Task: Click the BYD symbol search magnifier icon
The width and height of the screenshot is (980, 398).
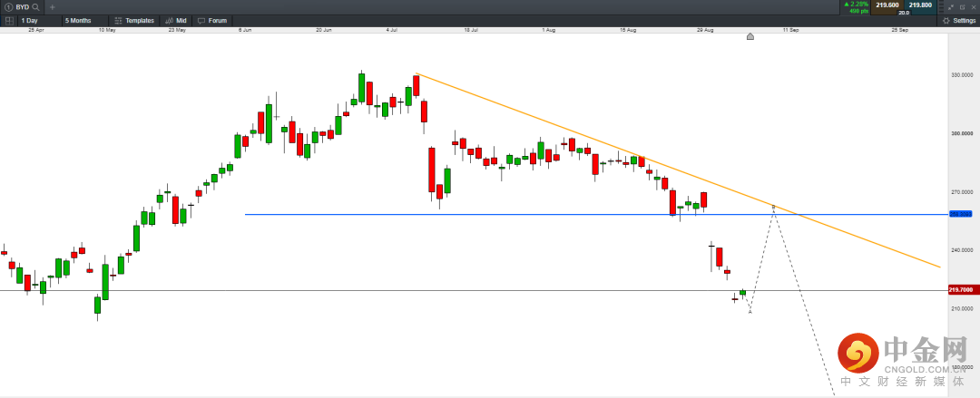Action: click(x=34, y=6)
